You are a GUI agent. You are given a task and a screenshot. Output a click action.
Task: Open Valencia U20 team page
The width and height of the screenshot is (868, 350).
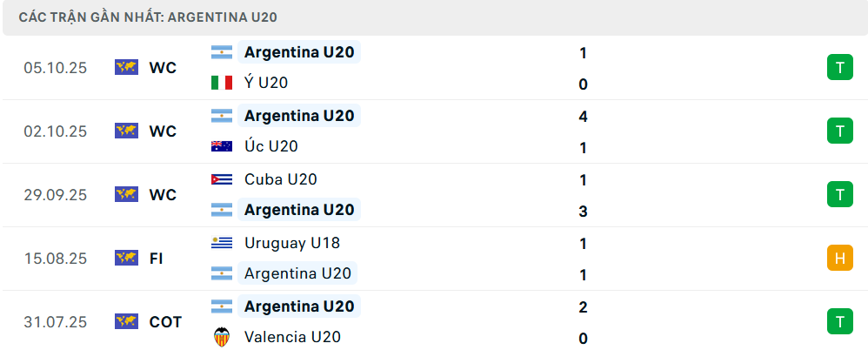292,337
